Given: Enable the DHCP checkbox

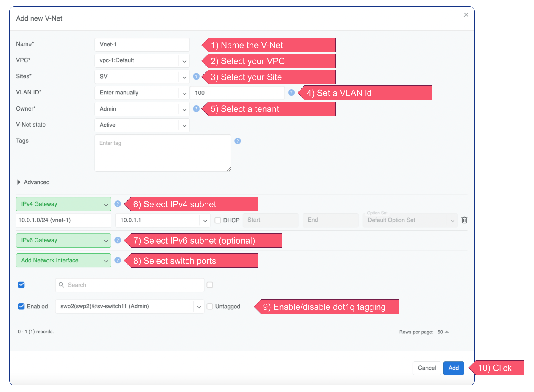Looking at the screenshot, I should [218, 220].
